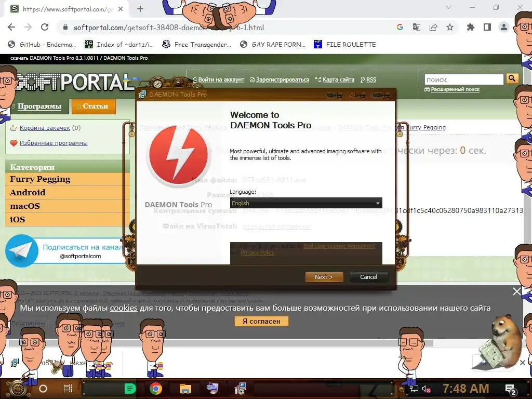
Task: Open the green notes app on the taskbar
Action: (x=130, y=389)
